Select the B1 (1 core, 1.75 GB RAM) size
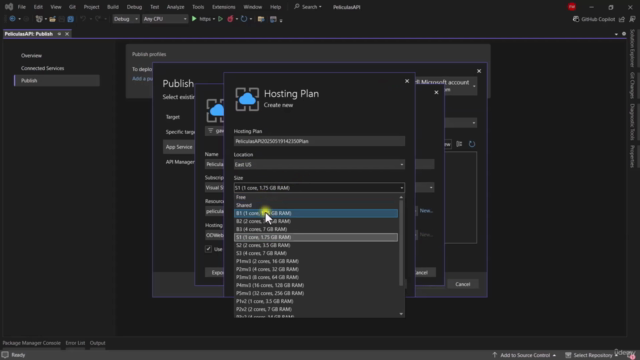640x360 pixels. click(316, 213)
